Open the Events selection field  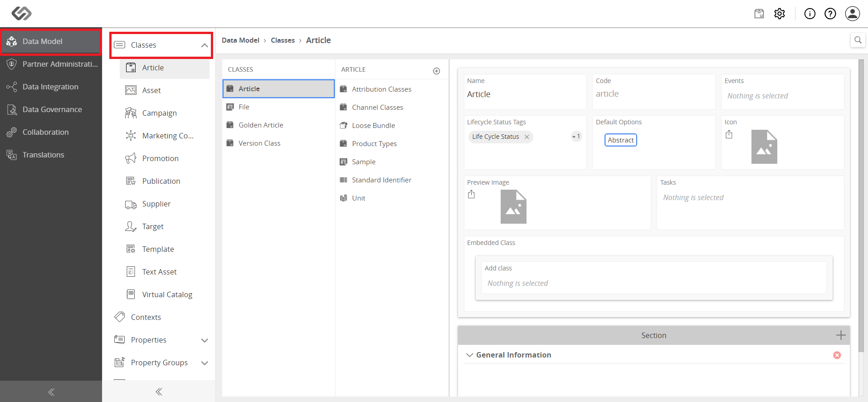(x=782, y=92)
